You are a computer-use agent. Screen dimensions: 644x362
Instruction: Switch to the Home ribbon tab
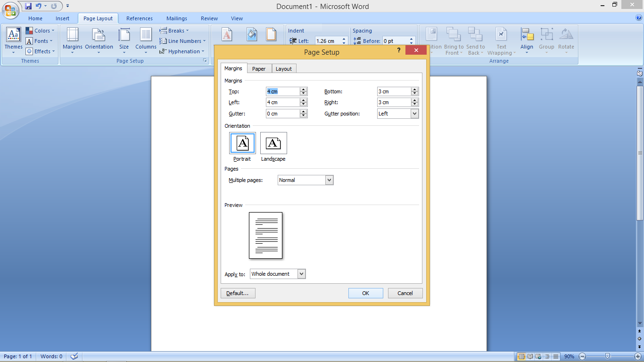click(35, 18)
